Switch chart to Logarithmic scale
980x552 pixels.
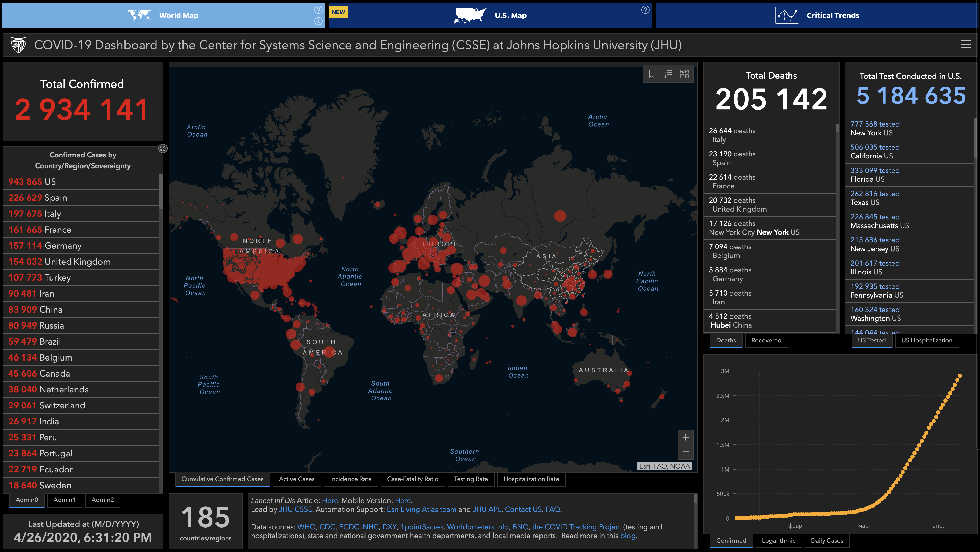click(x=779, y=541)
